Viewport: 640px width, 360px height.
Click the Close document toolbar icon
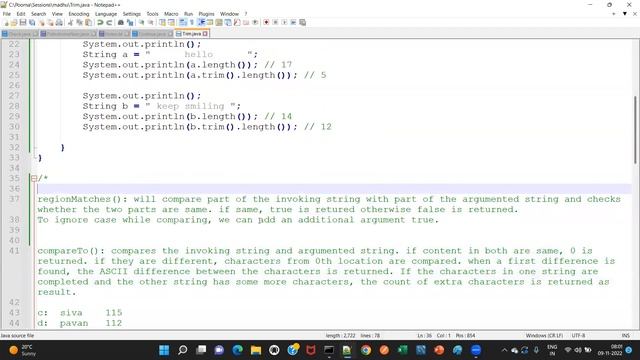click(x=42, y=22)
